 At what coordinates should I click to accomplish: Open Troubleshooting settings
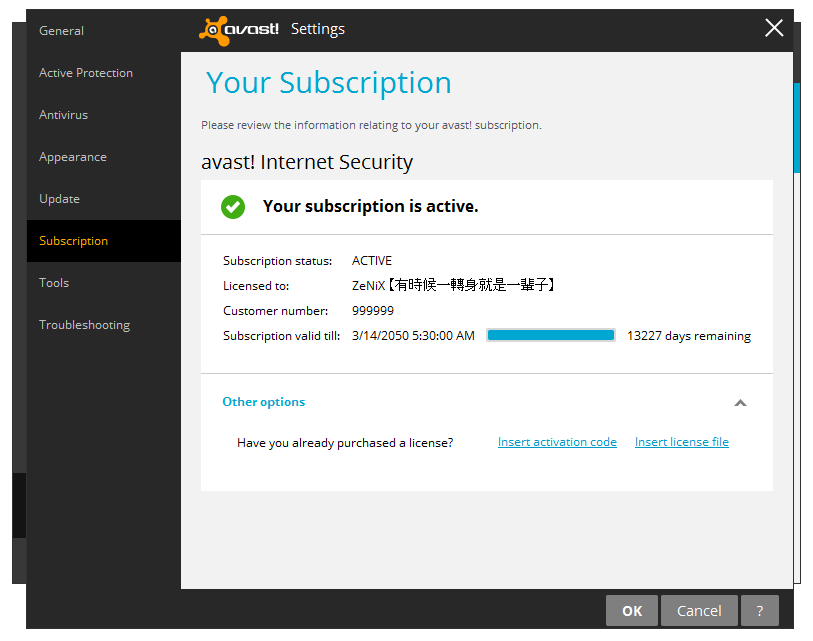[x=84, y=324]
